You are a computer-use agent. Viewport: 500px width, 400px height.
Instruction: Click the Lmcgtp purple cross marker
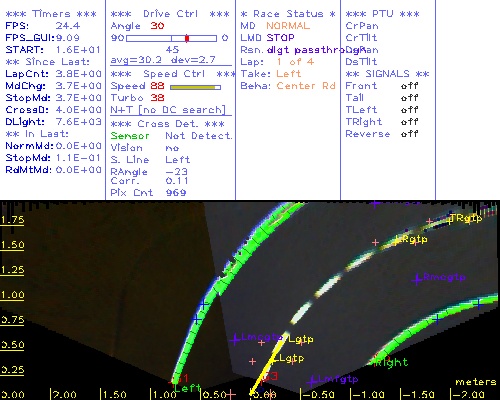click(235, 340)
